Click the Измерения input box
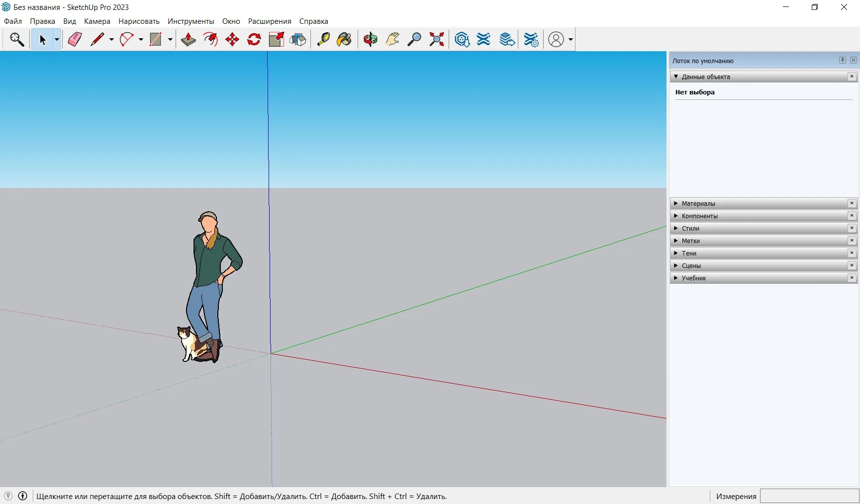The height and width of the screenshot is (504, 860). 809,496
